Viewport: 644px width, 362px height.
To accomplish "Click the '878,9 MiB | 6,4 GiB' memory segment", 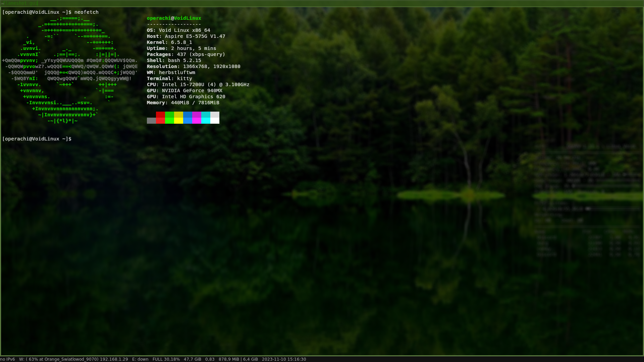I will point(238,359).
